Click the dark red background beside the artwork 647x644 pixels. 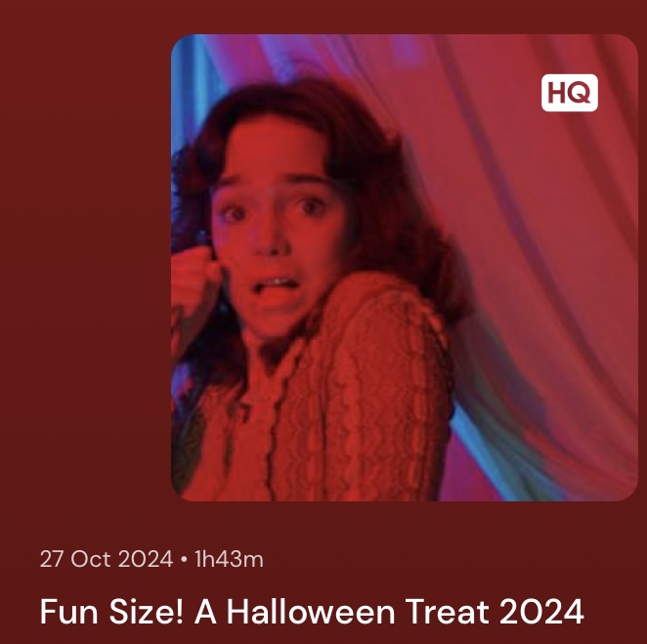point(82,268)
